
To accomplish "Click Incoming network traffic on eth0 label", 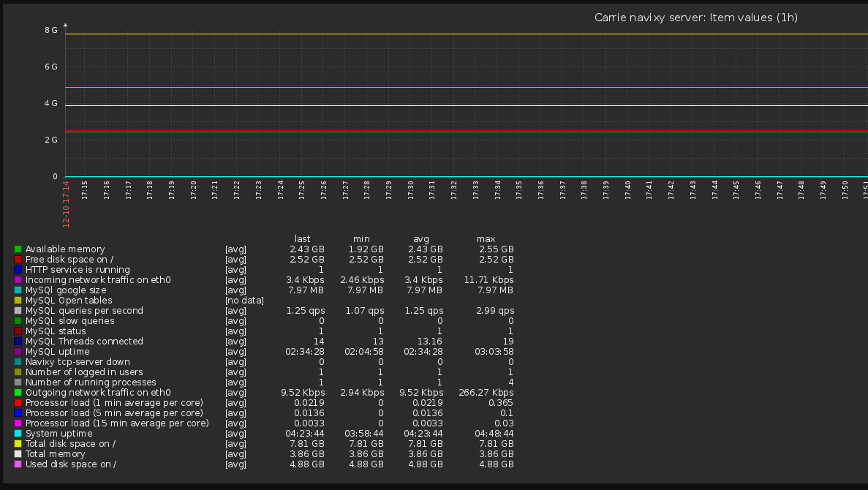I will coord(98,280).
